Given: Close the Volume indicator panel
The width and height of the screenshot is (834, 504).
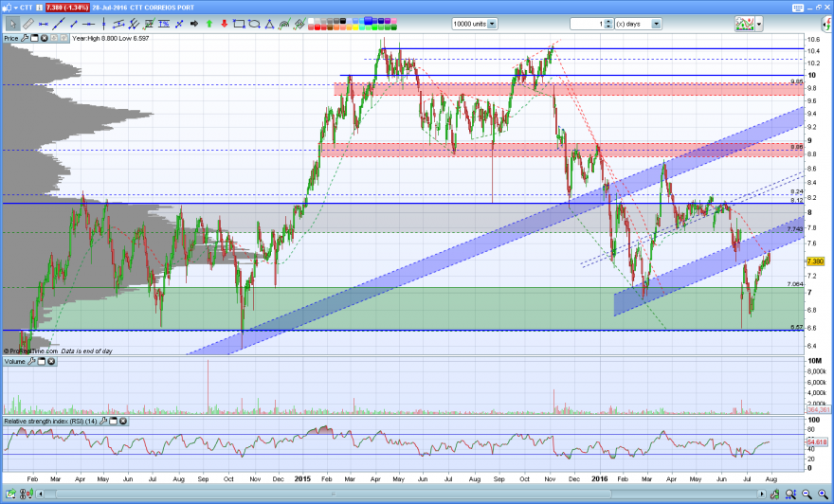Looking at the screenshot, I should tap(51, 362).
